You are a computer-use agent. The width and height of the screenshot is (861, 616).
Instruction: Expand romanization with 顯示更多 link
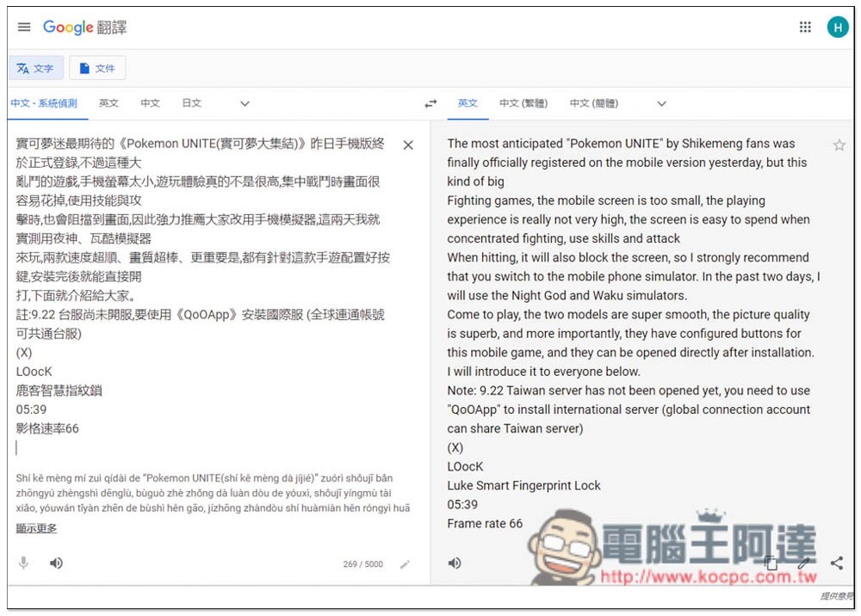point(36,527)
